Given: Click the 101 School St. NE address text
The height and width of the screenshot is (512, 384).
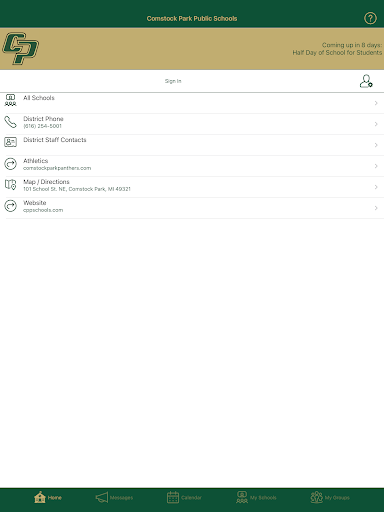Looking at the screenshot, I should [77, 189].
